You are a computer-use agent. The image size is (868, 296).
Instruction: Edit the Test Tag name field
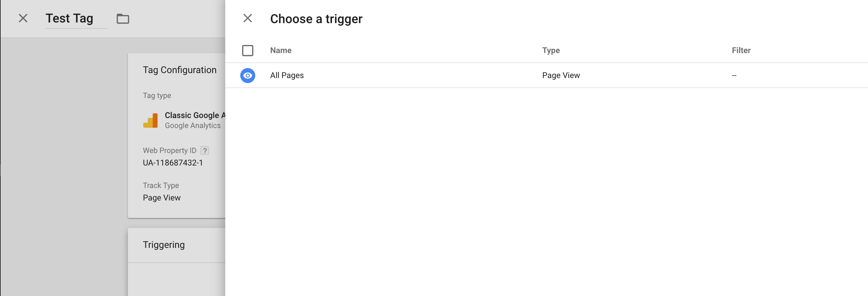pyautogui.click(x=69, y=18)
